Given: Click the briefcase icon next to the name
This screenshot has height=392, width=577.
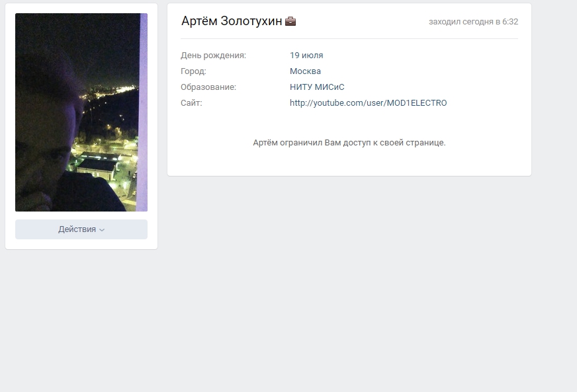Looking at the screenshot, I should click(290, 21).
